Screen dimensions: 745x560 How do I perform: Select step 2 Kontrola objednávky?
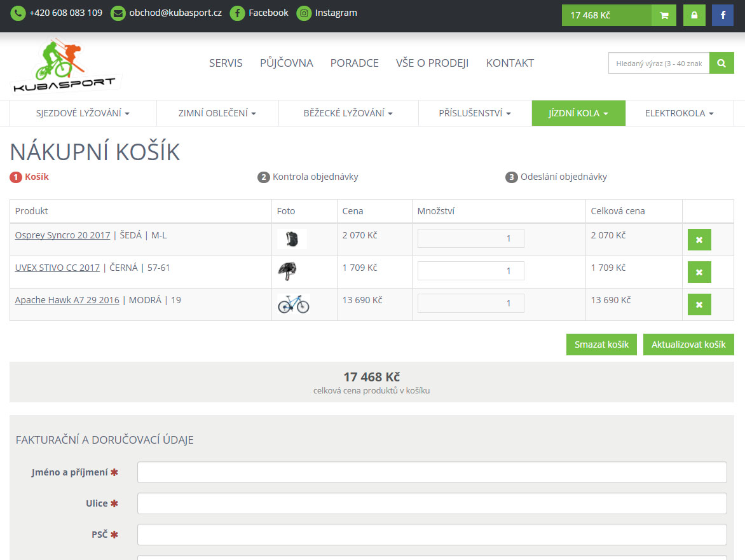pos(308,177)
